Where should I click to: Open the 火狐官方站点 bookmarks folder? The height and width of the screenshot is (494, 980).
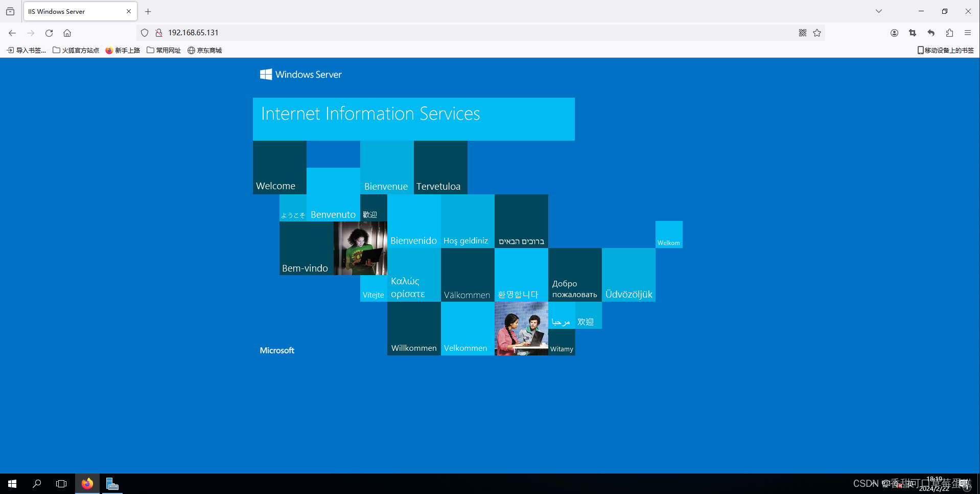(76, 50)
